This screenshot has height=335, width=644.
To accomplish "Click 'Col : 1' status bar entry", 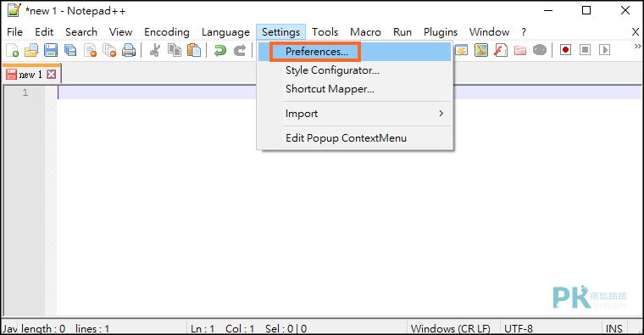I will click(x=240, y=329).
